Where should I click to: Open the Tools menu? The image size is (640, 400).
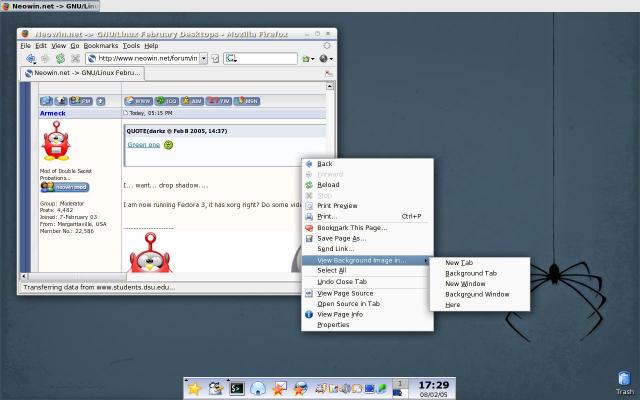[131, 46]
